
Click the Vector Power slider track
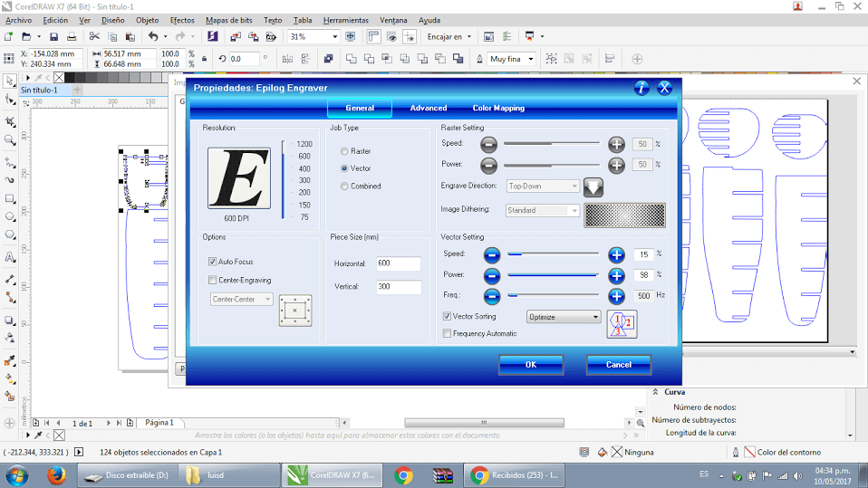553,275
